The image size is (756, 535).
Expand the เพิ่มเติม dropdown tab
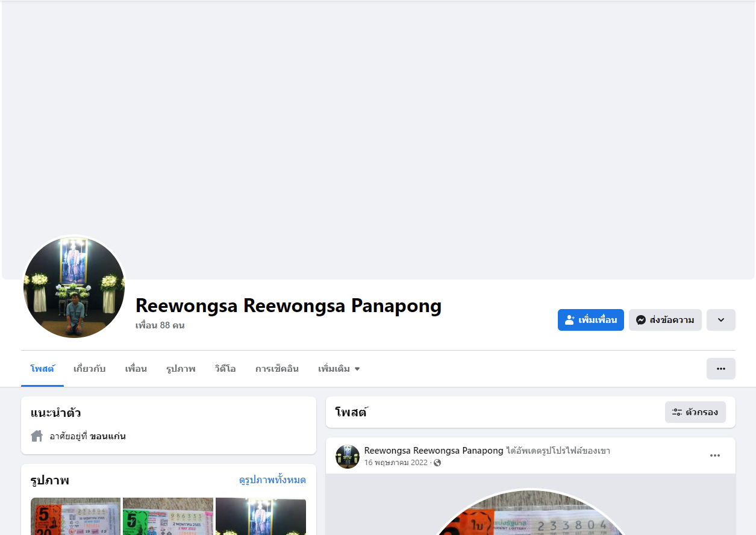tap(339, 369)
